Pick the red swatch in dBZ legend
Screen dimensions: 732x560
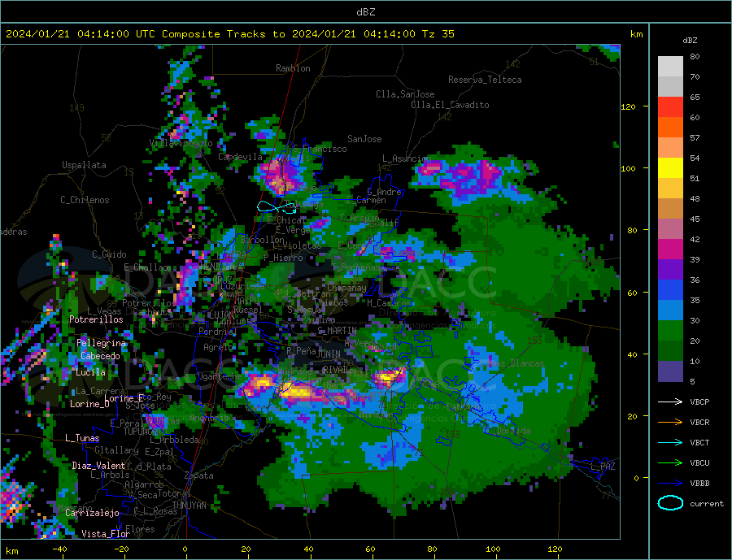click(x=670, y=106)
